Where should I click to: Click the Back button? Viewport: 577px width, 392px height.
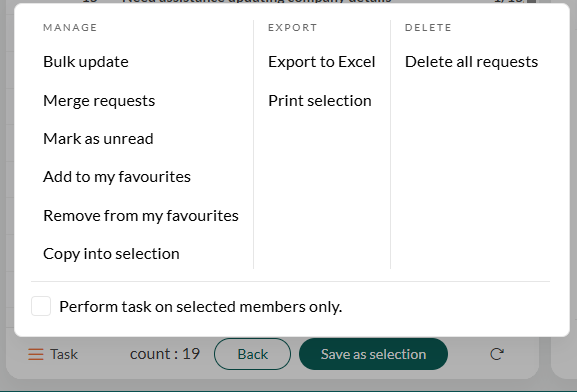tap(252, 354)
